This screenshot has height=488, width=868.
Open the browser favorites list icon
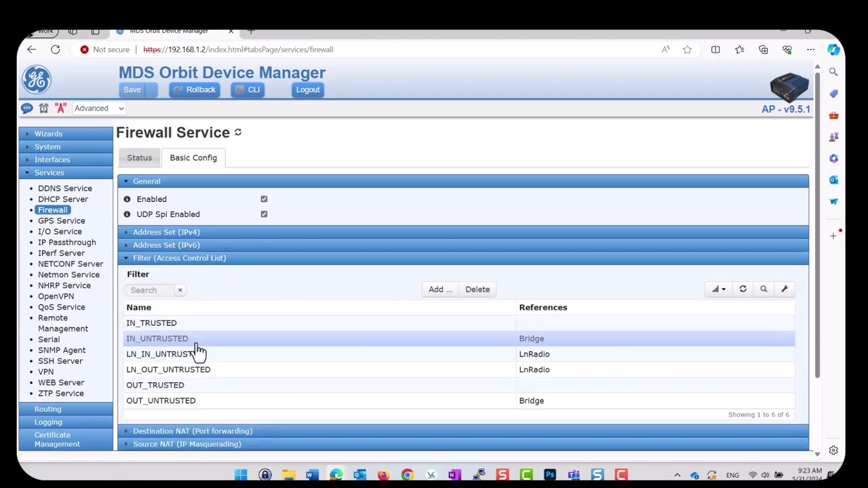(x=739, y=49)
